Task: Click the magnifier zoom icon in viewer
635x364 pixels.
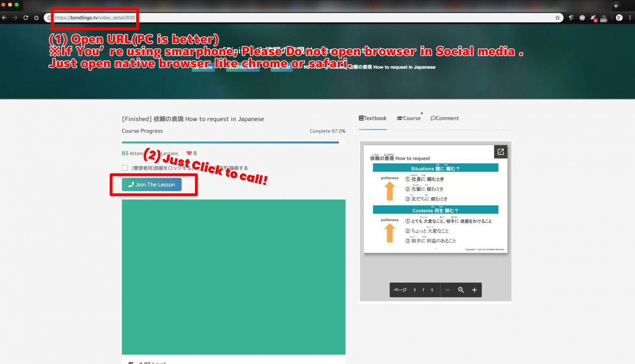Action: [461, 290]
